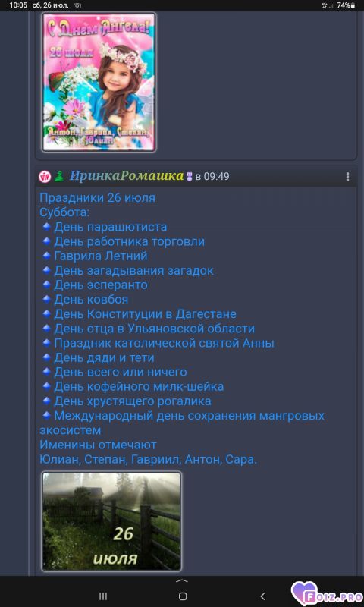Tap the screenshot notification icon in status bar
The image size is (364, 607).
coord(77,6)
